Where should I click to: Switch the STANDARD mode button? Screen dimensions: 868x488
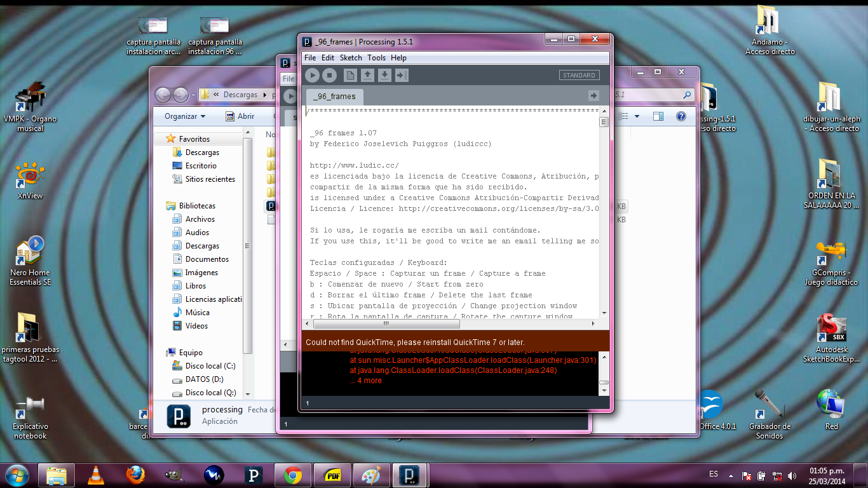pos(580,75)
